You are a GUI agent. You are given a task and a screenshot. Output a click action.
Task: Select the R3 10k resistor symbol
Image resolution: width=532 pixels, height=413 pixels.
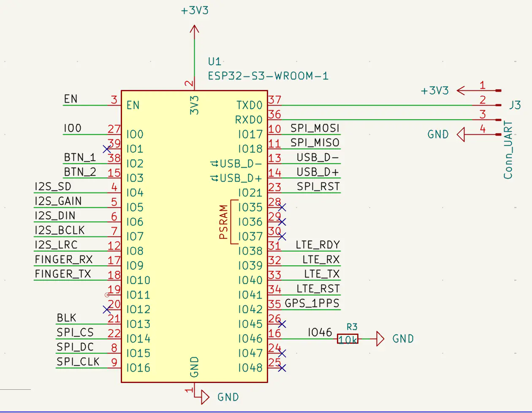click(x=347, y=339)
